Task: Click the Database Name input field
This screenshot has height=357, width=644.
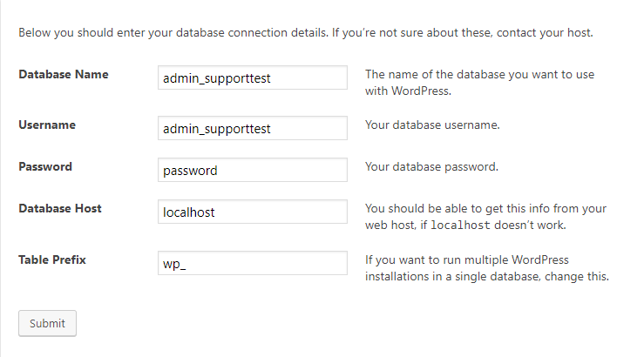Action: point(253,77)
